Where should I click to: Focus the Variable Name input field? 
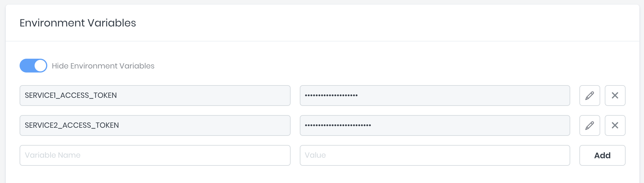[155, 155]
